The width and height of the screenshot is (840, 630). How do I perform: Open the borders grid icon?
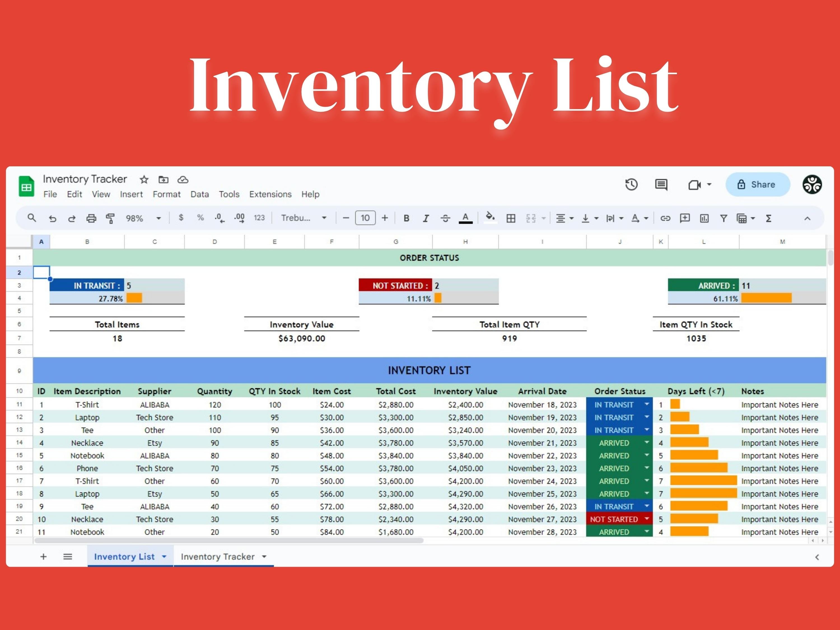511,218
